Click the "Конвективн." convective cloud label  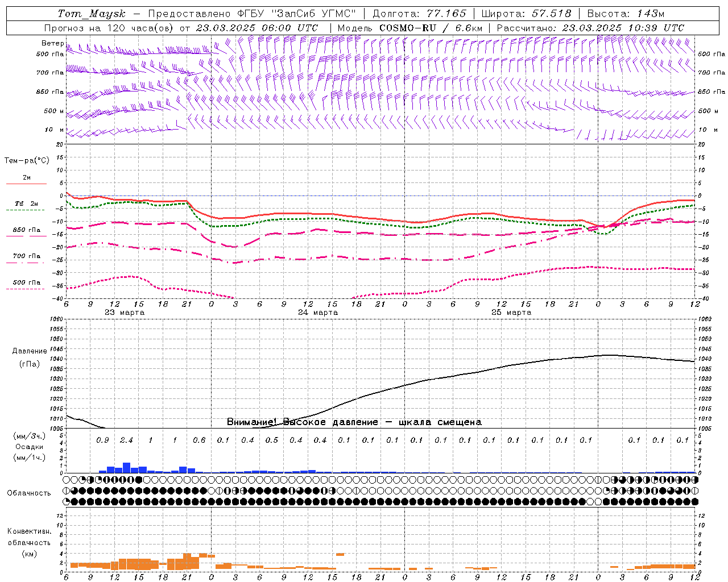pyautogui.click(x=29, y=531)
